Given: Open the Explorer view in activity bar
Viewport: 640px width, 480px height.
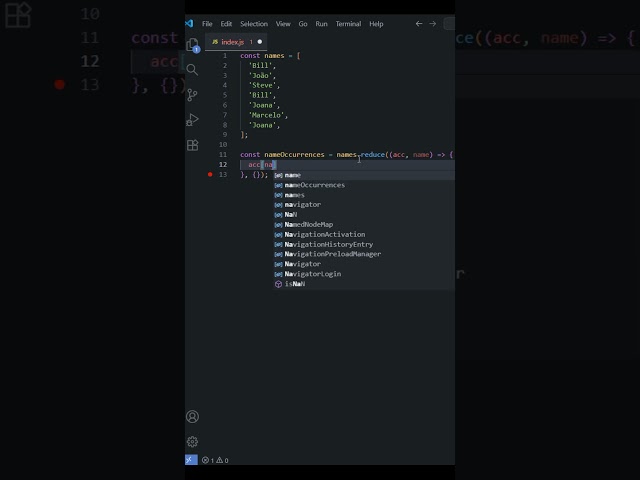Looking at the screenshot, I should click(193, 45).
